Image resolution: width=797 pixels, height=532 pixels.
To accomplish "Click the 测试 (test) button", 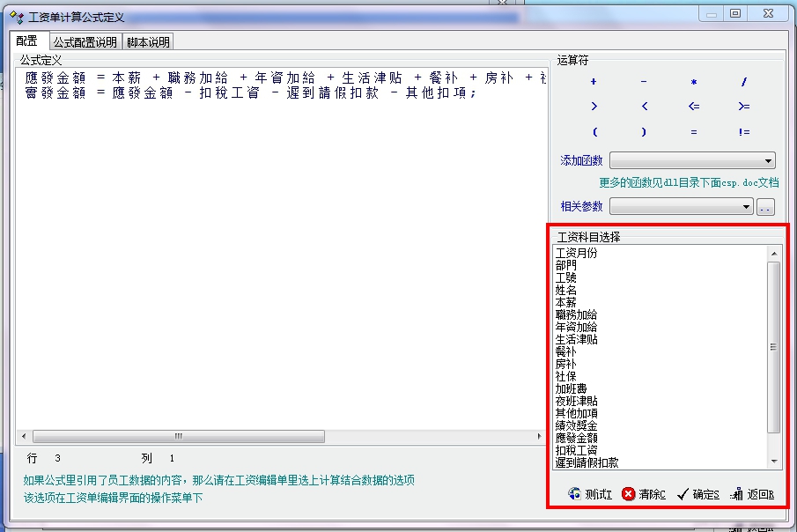I will tap(590, 494).
